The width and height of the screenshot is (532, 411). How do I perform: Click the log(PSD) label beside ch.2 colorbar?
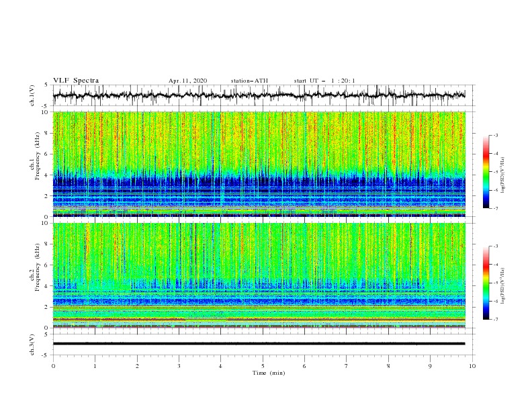click(x=503, y=285)
